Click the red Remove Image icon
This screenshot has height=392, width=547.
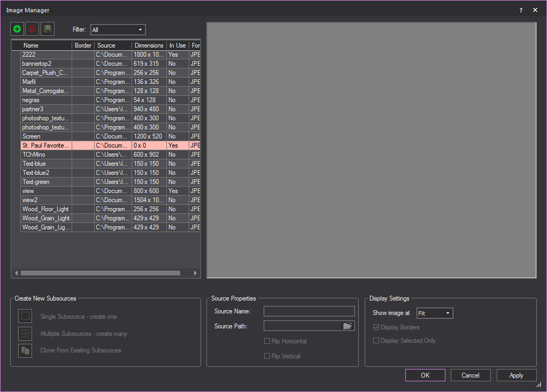click(x=32, y=28)
